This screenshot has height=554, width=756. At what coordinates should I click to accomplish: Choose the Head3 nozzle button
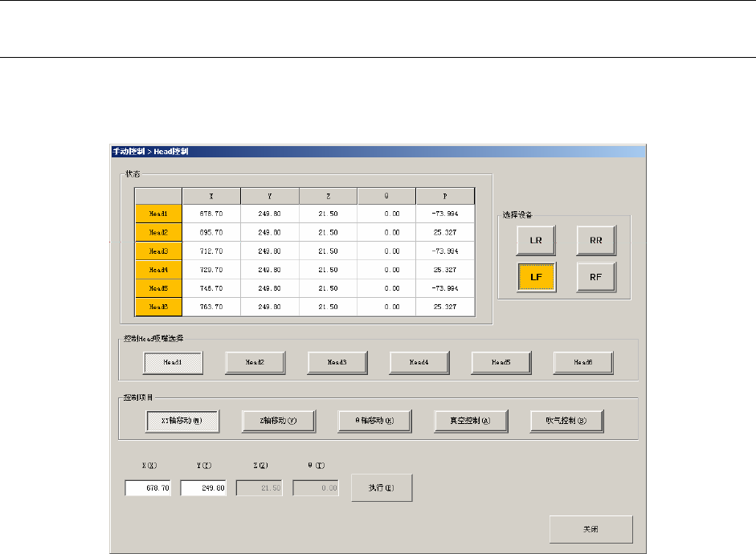click(x=337, y=363)
